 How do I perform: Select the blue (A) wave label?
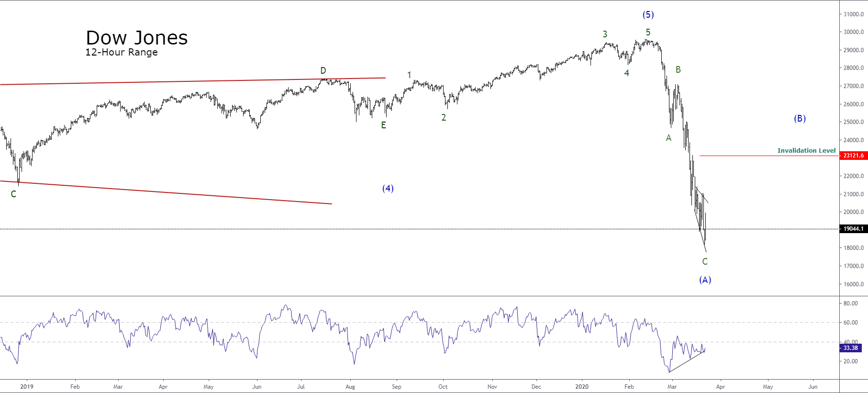705,280
